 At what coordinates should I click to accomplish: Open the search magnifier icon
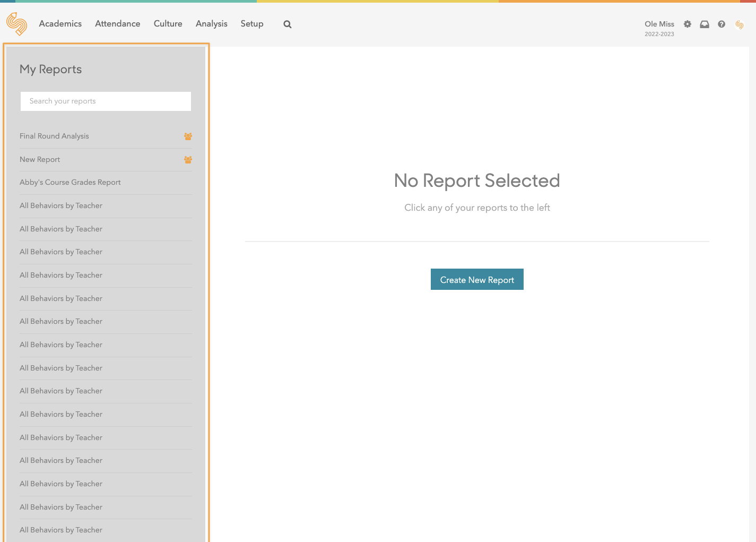[288, 24]
